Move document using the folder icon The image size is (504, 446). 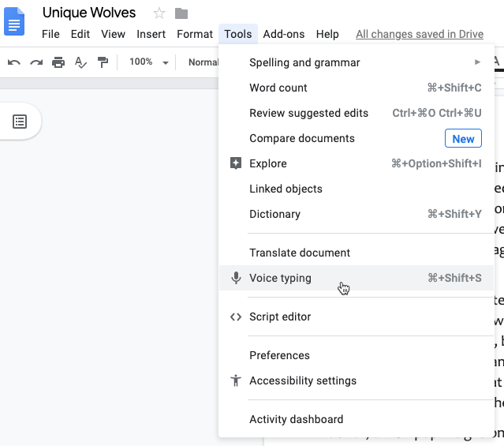pos(181,13)
